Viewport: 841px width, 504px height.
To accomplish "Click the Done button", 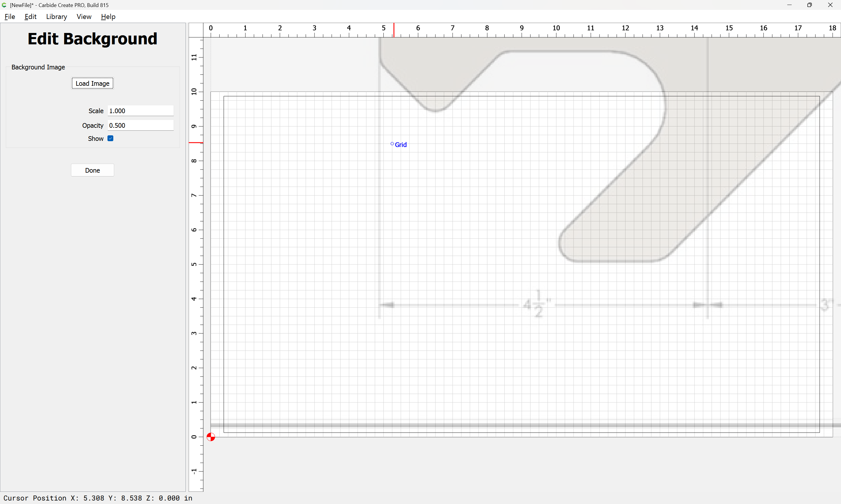I will point(93,170).
